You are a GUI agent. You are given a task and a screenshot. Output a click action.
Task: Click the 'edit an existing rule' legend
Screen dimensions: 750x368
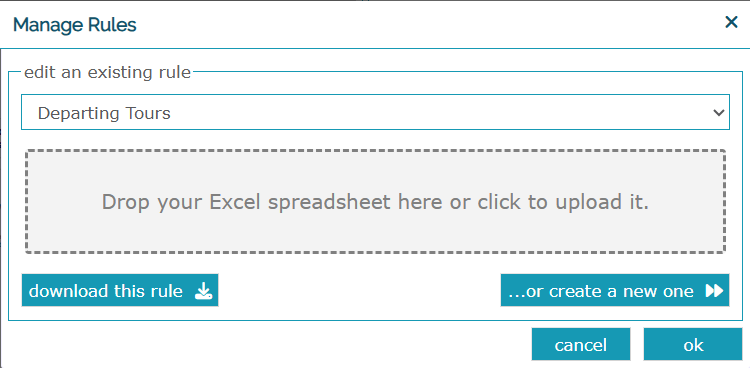(107, 73)
